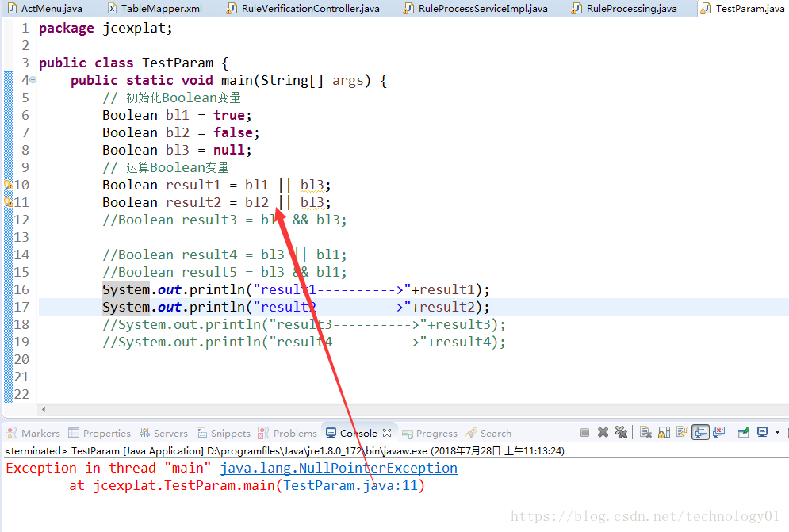
Task: Collapse main method fold marker at line 4
Action: (x=33, y=79)
